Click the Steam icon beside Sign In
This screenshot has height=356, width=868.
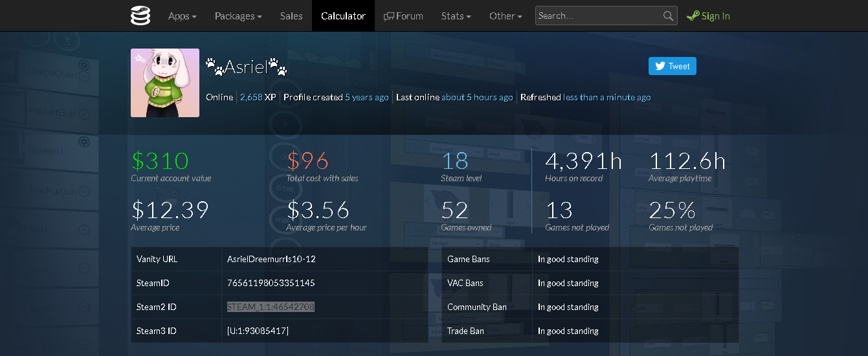693,16
